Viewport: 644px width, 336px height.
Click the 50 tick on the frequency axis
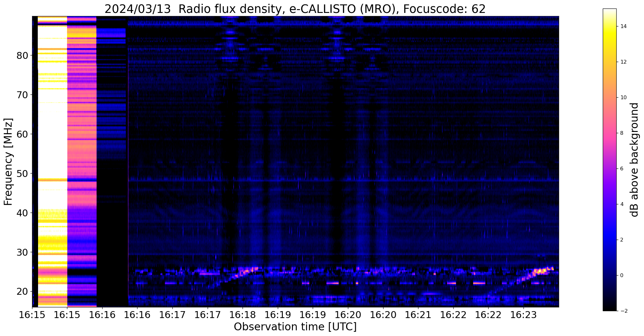click(x=22, y=174)
